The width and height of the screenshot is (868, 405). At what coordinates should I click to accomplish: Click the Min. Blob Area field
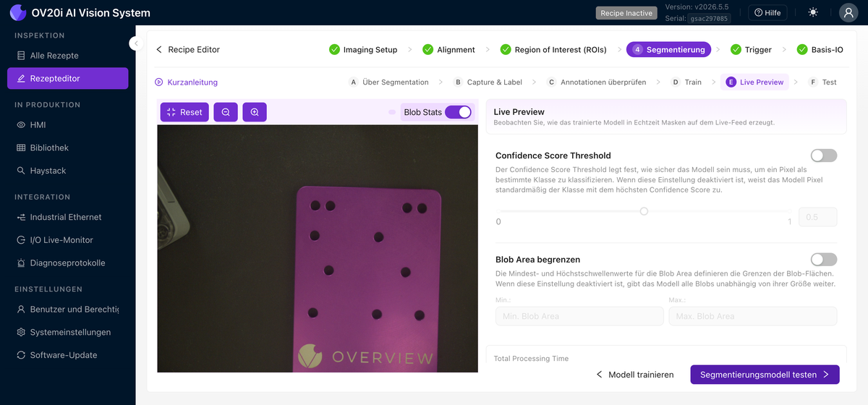(x=579, y=316)
